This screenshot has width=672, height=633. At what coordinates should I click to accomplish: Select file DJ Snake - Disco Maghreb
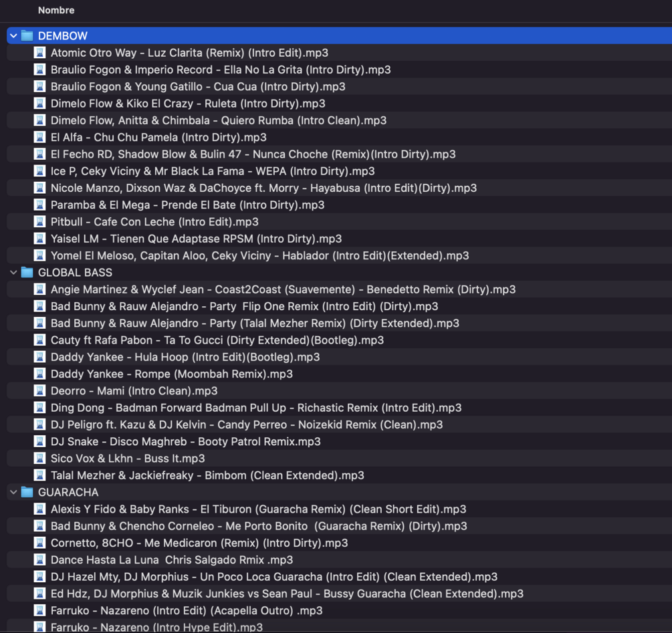(x=186, y=442)
